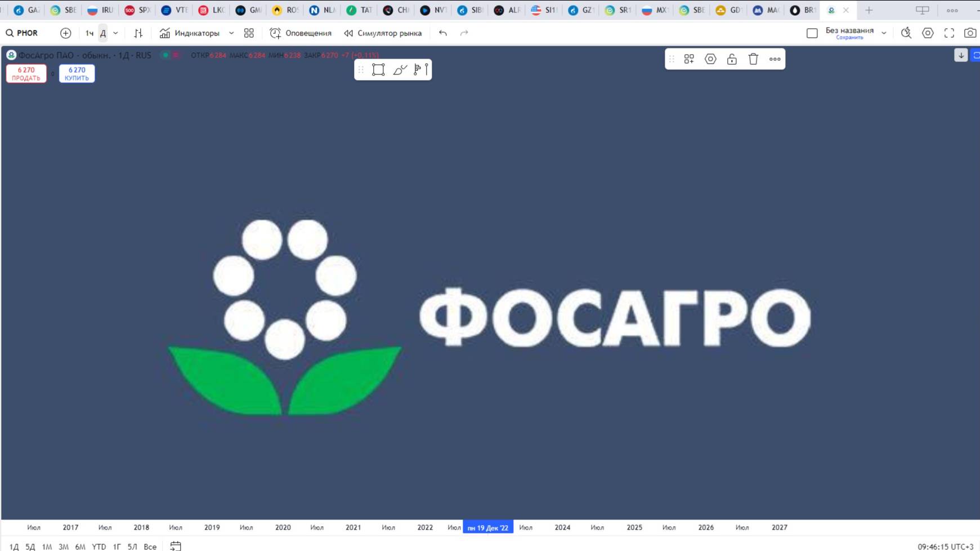Image resolution: width=980 pixels, height=551 pixels.
Task: Switch to the GAZ browser tab
Action: pyautogui.click(x=27, y=10)
